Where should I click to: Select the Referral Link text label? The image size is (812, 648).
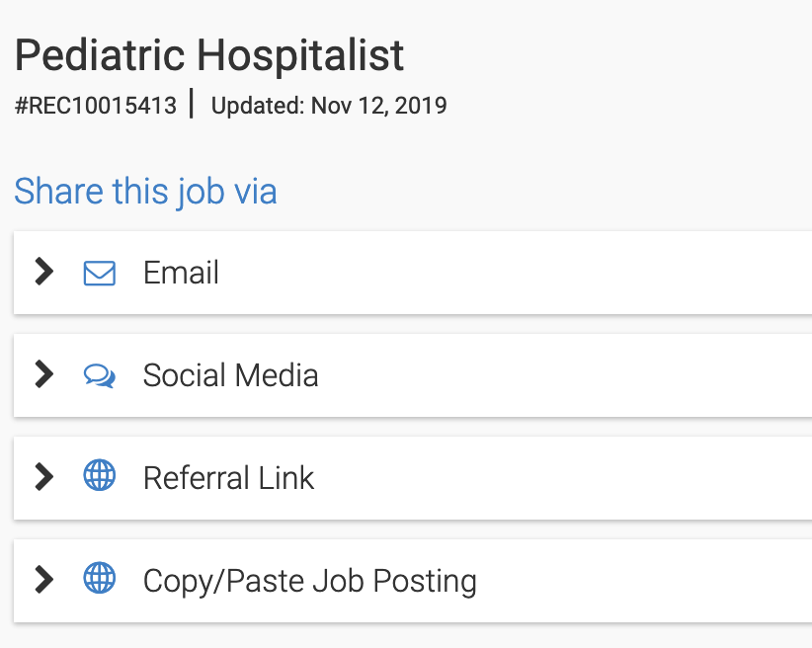[x=228, y=478]
